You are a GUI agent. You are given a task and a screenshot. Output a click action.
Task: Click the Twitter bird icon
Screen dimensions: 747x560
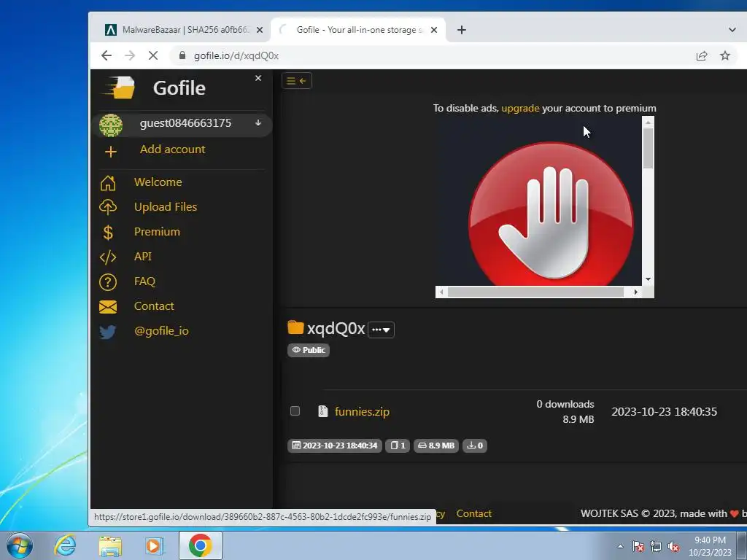(x=108, y=332)
